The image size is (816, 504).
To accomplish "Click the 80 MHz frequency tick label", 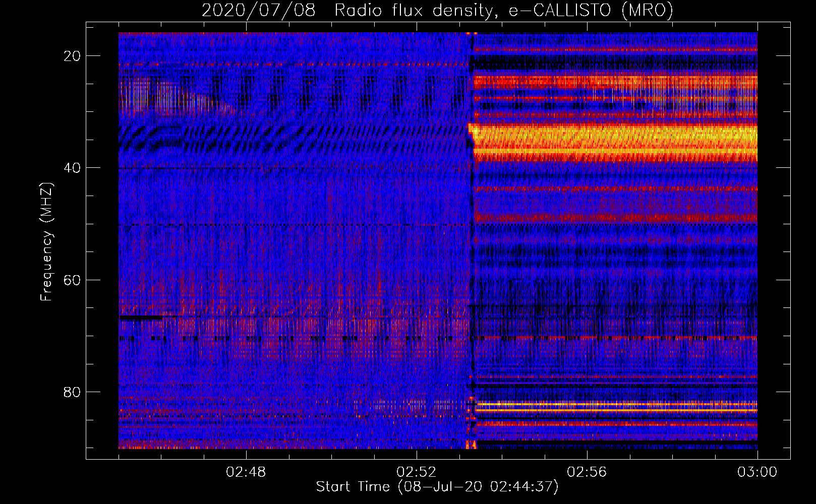I will click(73, 392).
